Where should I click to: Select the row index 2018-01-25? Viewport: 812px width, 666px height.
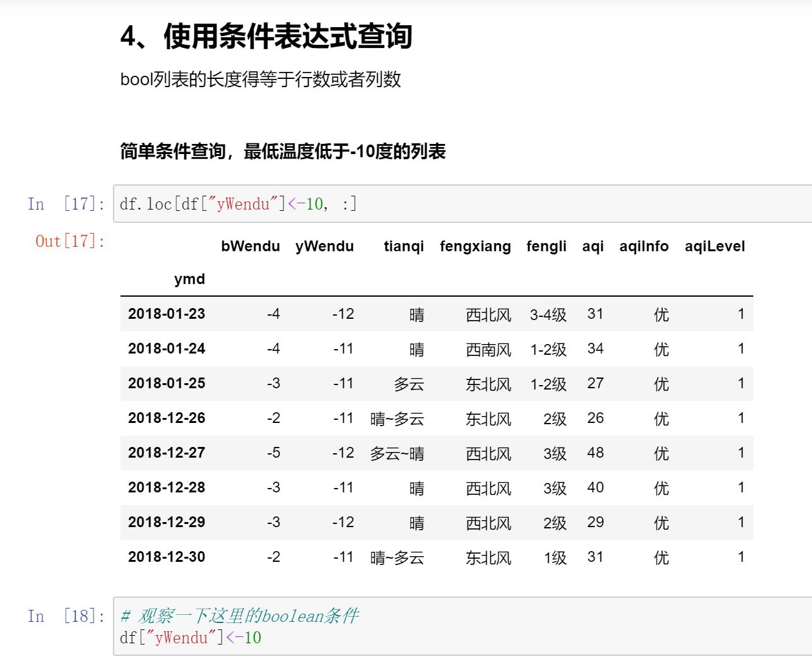(167, 383)
